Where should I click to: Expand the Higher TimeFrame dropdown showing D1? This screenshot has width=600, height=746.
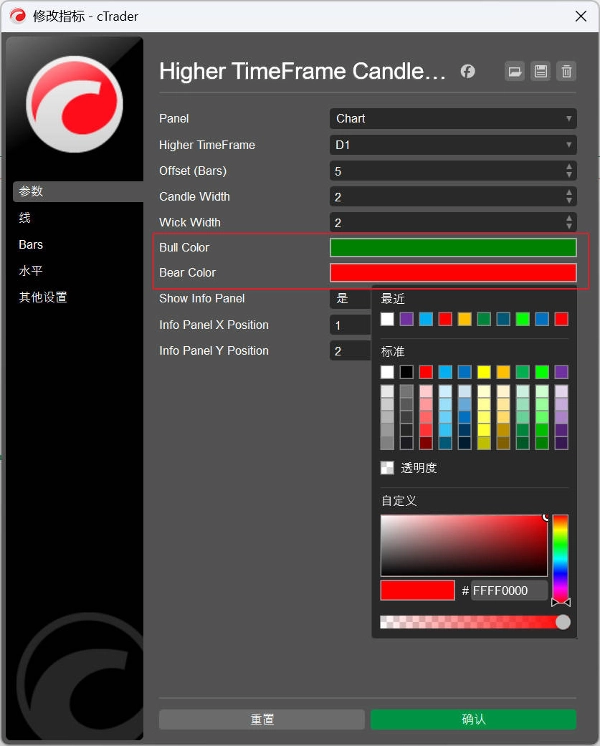click(453, 145)
